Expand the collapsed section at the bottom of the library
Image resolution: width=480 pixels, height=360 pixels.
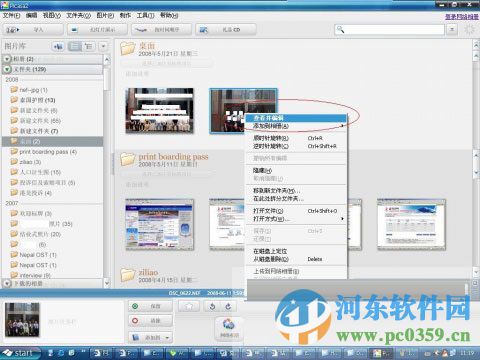[x=7, y=283]
